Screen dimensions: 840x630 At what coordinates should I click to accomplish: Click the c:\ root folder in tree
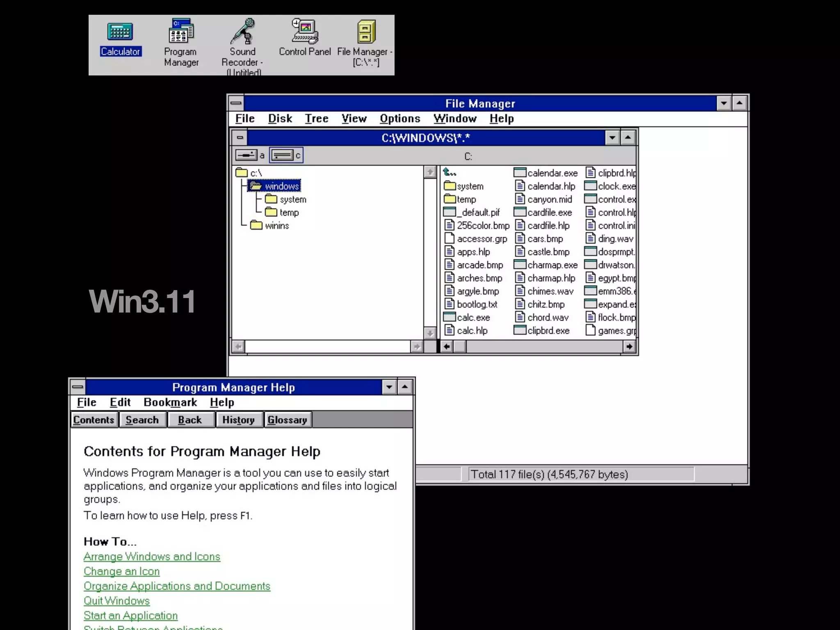pyautogui.click(x=249, y=173)
